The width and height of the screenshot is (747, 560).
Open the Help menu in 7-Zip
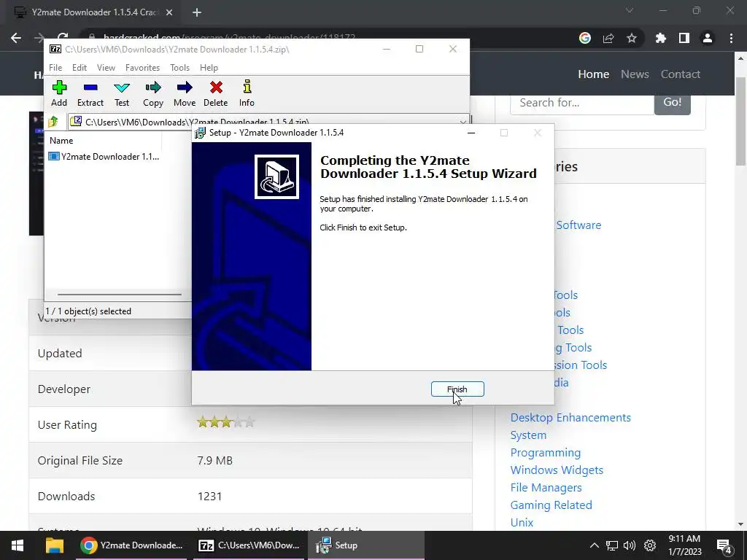[x=209, y=68]
